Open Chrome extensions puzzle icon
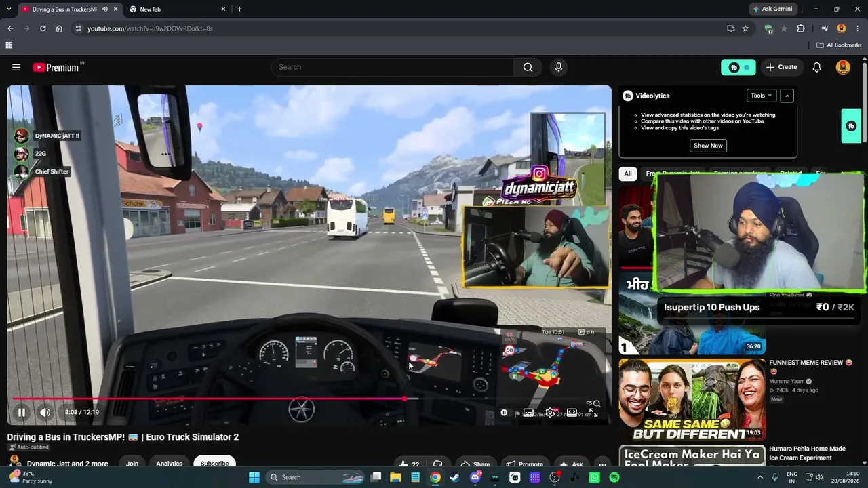The height and width of the screenshot is (488, 868). 801,28
